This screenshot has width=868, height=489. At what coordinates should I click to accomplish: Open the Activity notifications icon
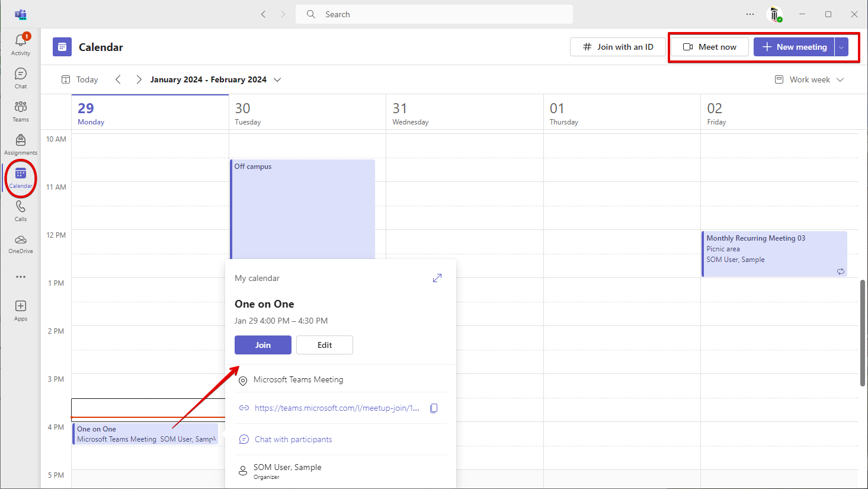tap(21, 44)
